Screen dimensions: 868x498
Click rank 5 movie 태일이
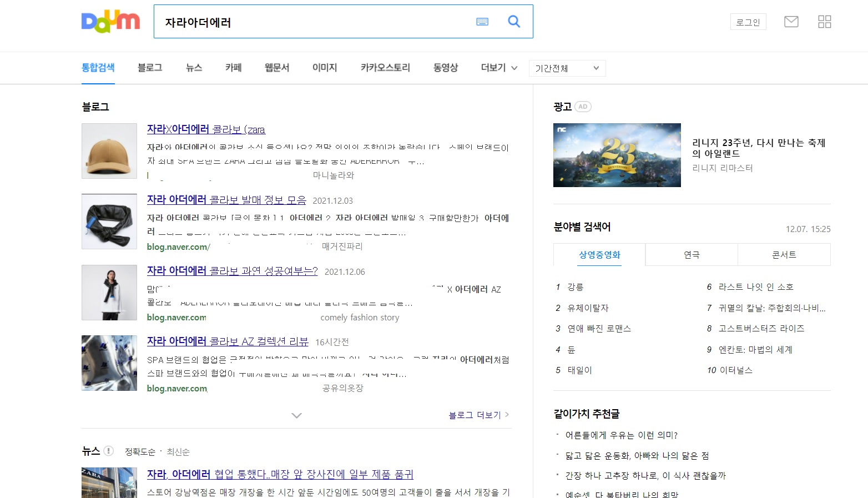[x=579, y=370]
